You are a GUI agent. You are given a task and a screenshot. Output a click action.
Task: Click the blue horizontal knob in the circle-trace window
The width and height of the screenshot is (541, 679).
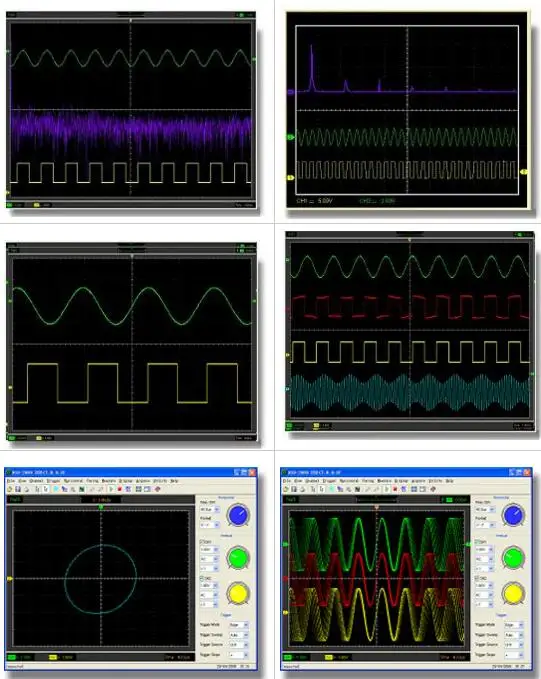click(238, 515)
